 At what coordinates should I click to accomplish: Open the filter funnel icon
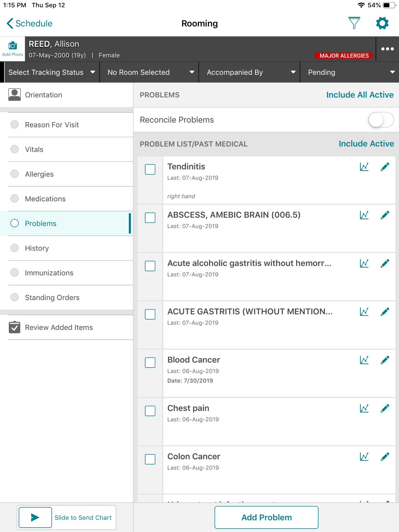click(354, 23)
